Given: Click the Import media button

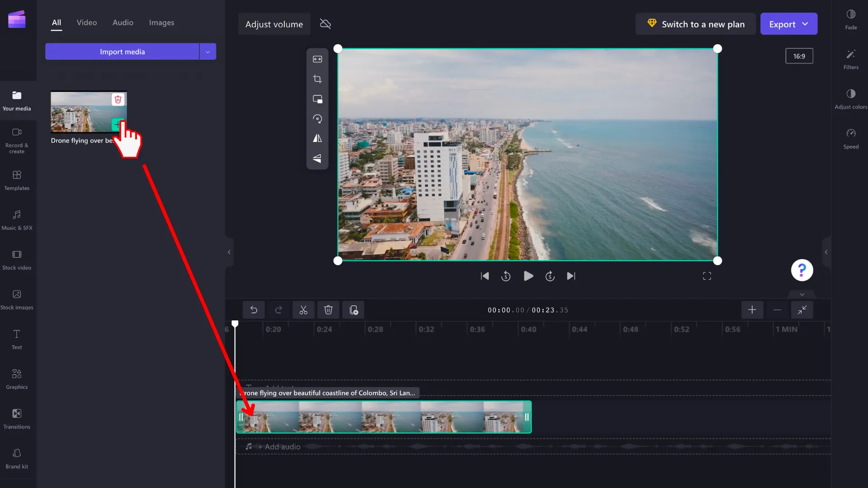Looking at the screenshot, I should (x=122, y=52).
